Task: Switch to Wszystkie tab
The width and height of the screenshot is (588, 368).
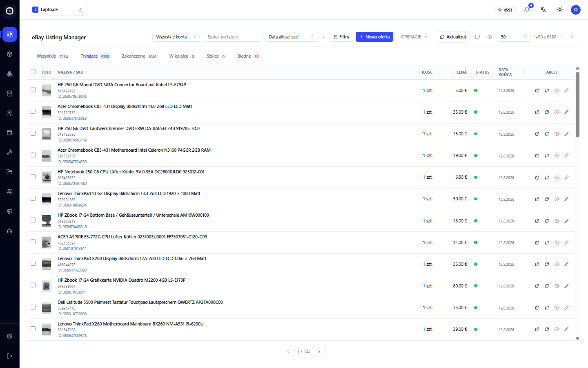Action: (53, 56)
